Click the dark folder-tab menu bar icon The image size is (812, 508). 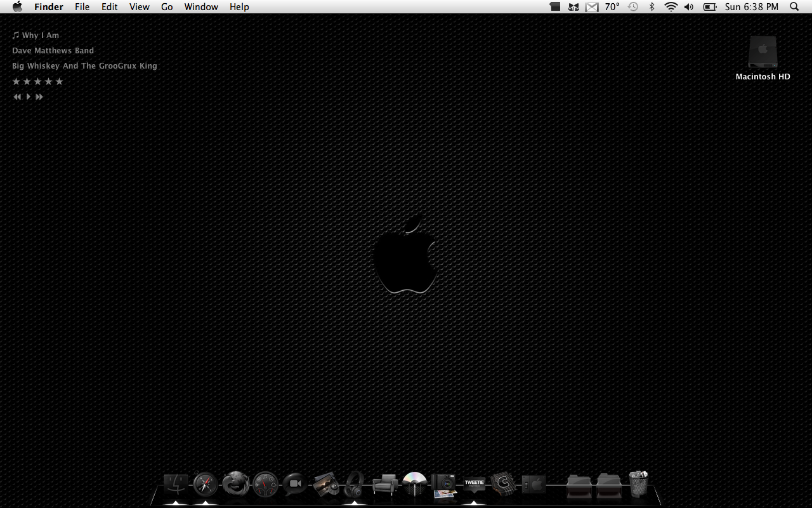pos(555,7)
